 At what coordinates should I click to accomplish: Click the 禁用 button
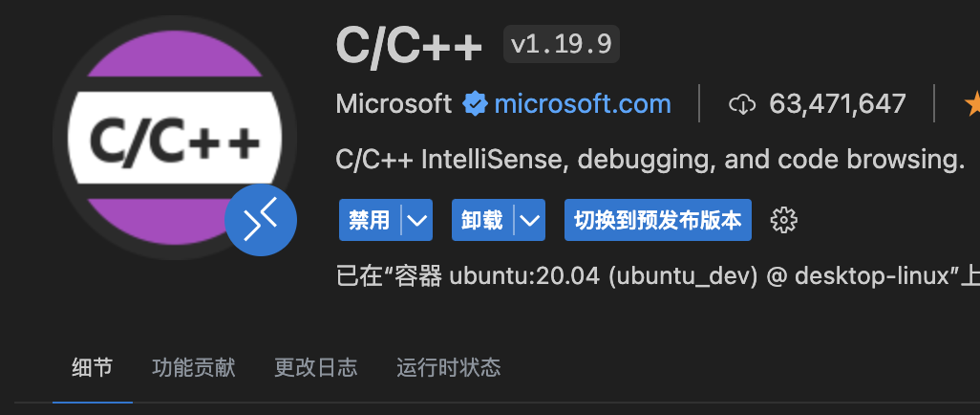370,220
